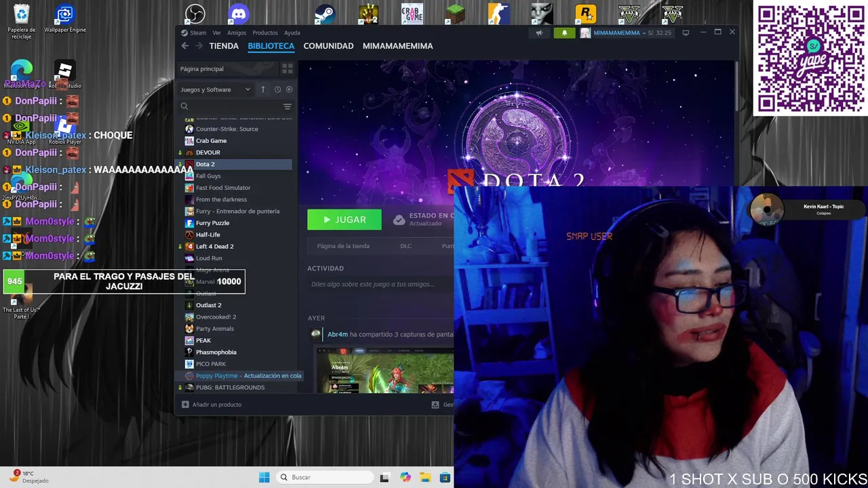Switch to the BIBLIOTECA tab
The height and width of the screenshot is (488, 868).
(x=271, y=46)
